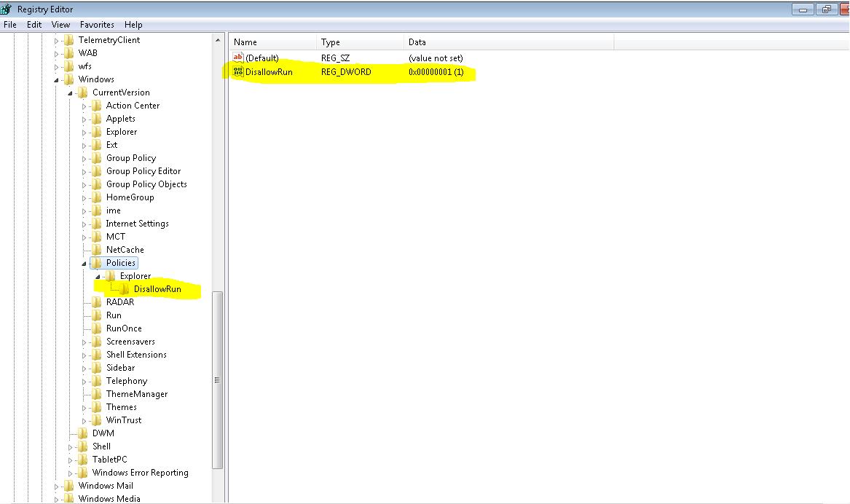This screenshot has height=504, width=850.
Task: Expand the TabletPC key
Action: [x=70, y=460]
